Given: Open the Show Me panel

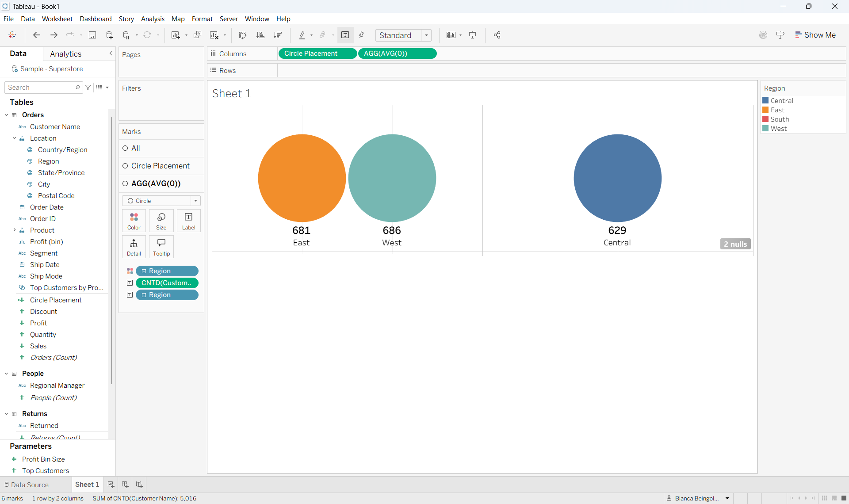Looking at the screenshot, I should pos(815,35).
